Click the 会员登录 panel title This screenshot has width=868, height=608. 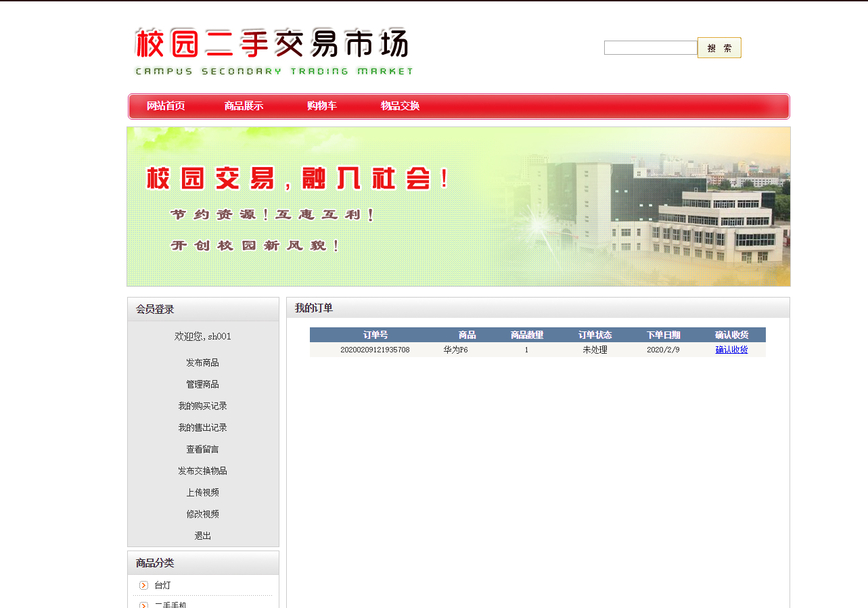click(x=155, y=309)
